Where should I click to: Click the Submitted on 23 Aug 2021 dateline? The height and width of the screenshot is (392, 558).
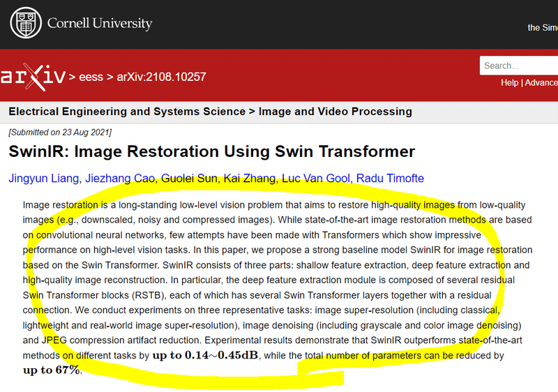coord(60,133)
